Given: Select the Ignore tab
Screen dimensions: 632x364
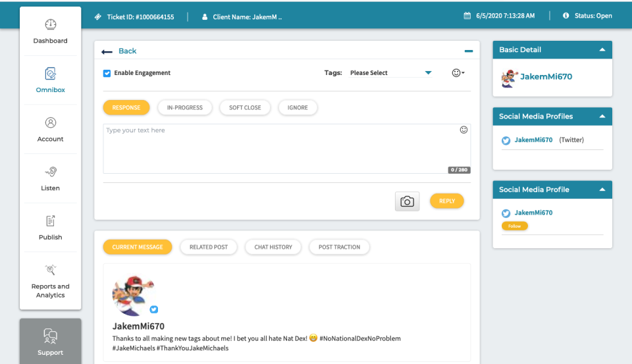Looking at the screenshot, I should pyautogui.click(x=298, y=108).
